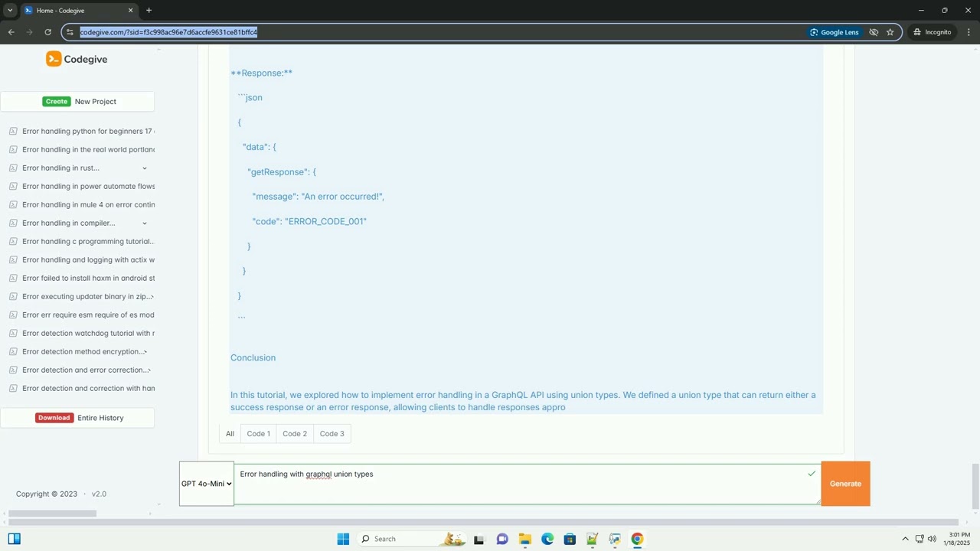The width and height of the screenshot is (980, 551).
Task: Click Create New Project button
Action: 77,101
